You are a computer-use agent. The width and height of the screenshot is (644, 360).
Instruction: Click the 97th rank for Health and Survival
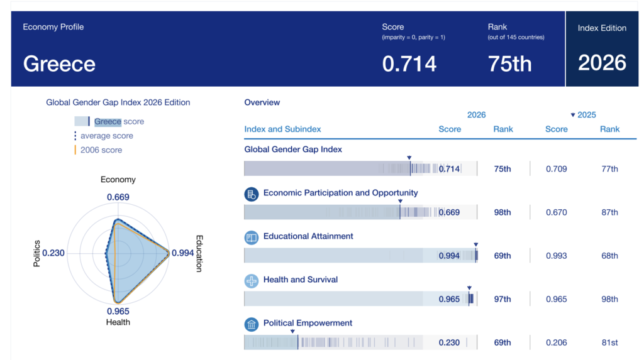502,299
